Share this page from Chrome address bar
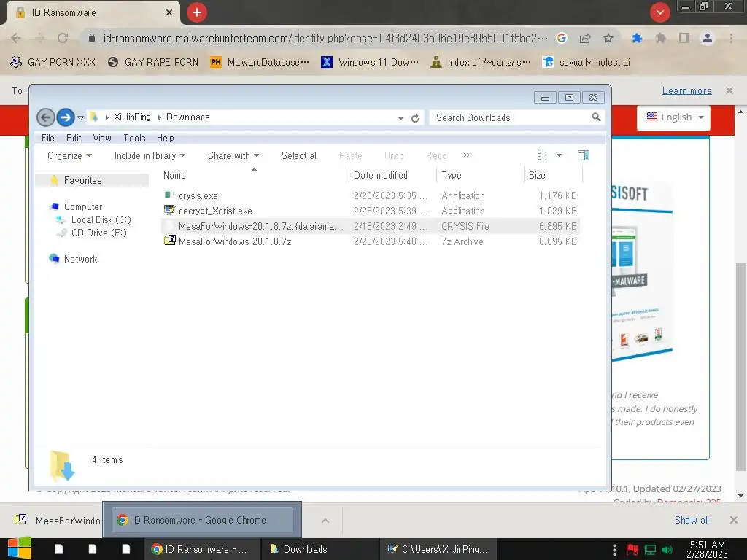Image resolution: width=747 pixels, height=560 pixels. point(585,38)
